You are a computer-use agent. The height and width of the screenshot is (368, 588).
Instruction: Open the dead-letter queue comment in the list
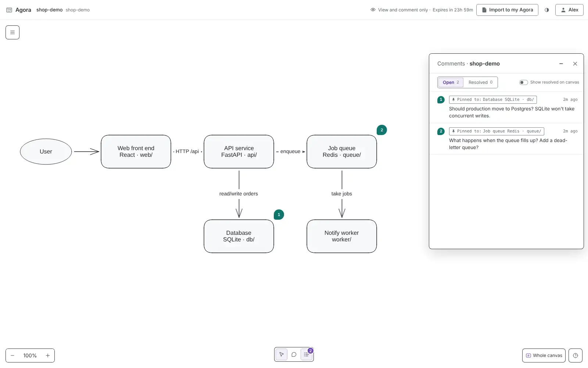(506, 139)
